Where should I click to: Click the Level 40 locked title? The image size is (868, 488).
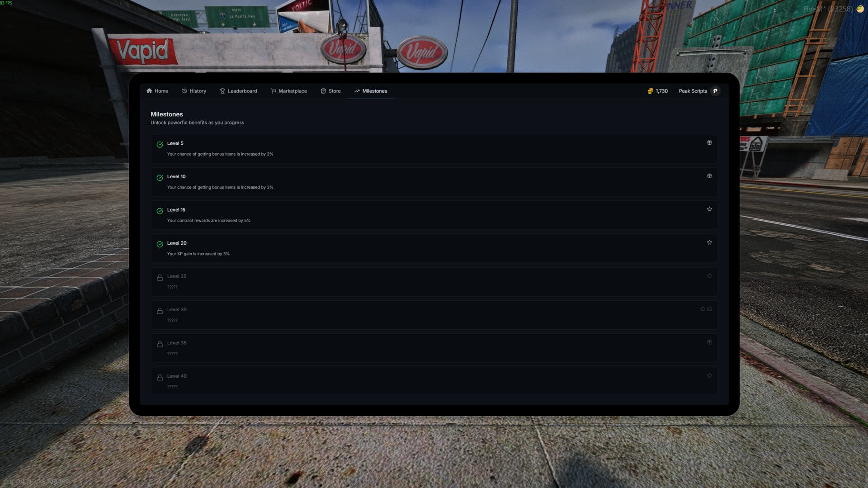177,376
